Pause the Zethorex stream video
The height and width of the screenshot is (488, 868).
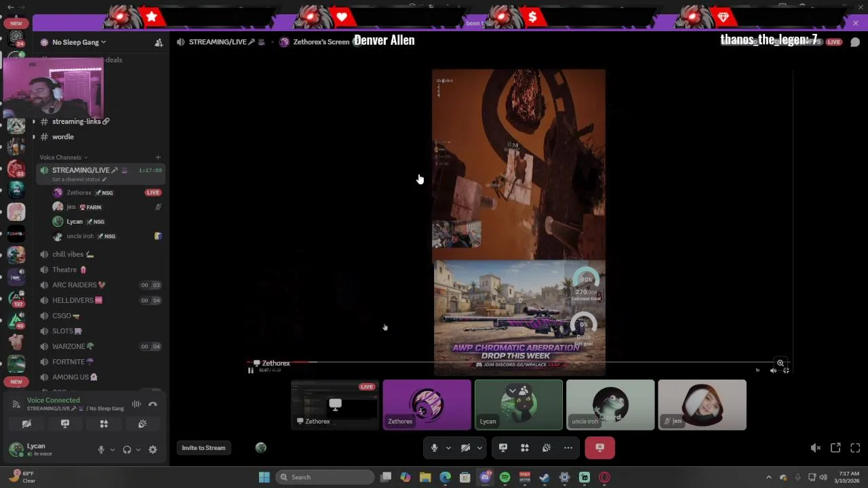251,371
